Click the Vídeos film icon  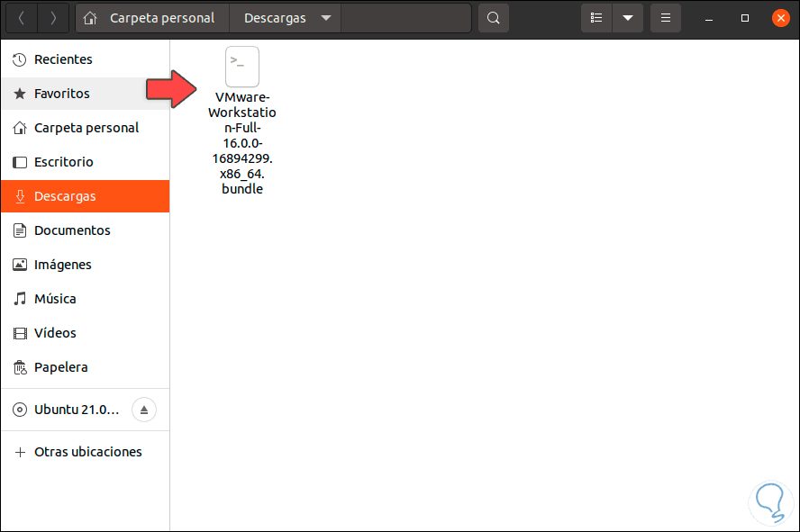pyautogui.click(x=20, y=333)
